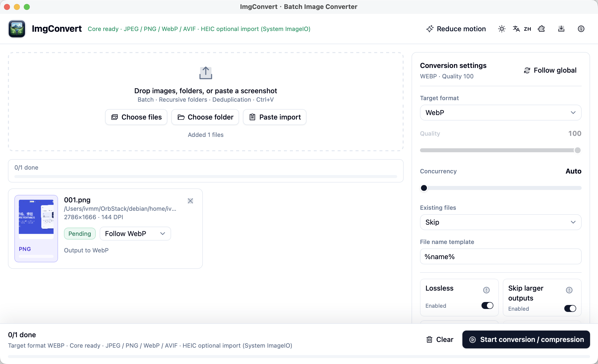Click the Choose folder button
This screenshot has width=598, height=364.
205,117
